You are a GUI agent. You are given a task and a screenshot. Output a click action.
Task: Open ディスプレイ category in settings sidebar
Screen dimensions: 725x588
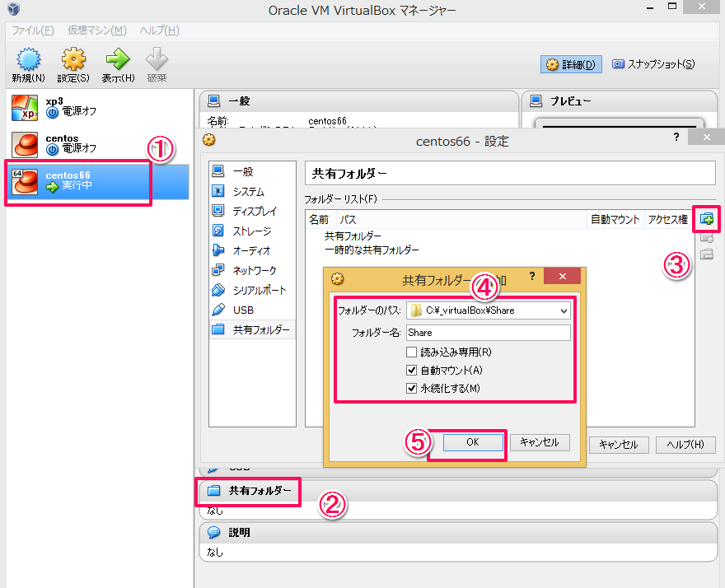tap(252, 212)
